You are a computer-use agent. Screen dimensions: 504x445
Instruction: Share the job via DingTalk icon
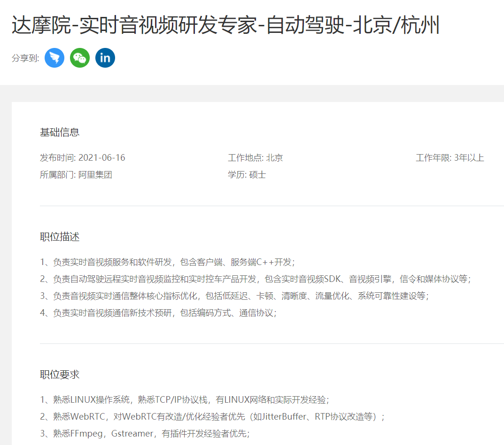[x=54, y=58]
